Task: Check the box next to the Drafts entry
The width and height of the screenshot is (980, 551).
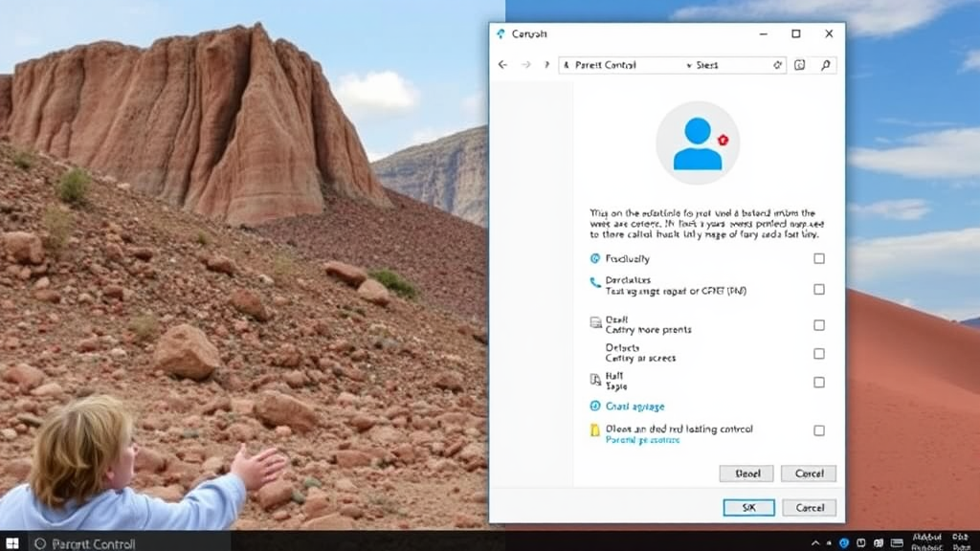Action: point(818,324)
